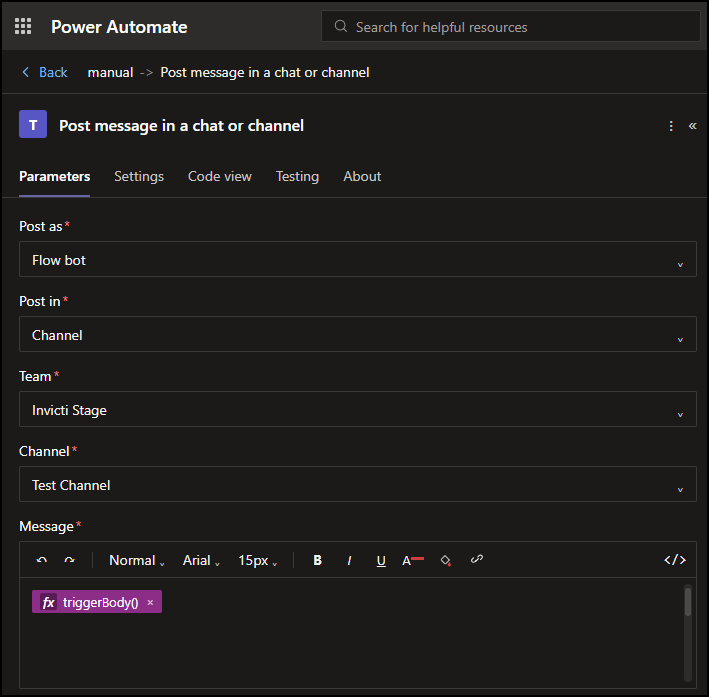This screenshot has height=697, width=709.
Task: Expand the Post in Channel dropdown
Action: click(x=358, y=334)
